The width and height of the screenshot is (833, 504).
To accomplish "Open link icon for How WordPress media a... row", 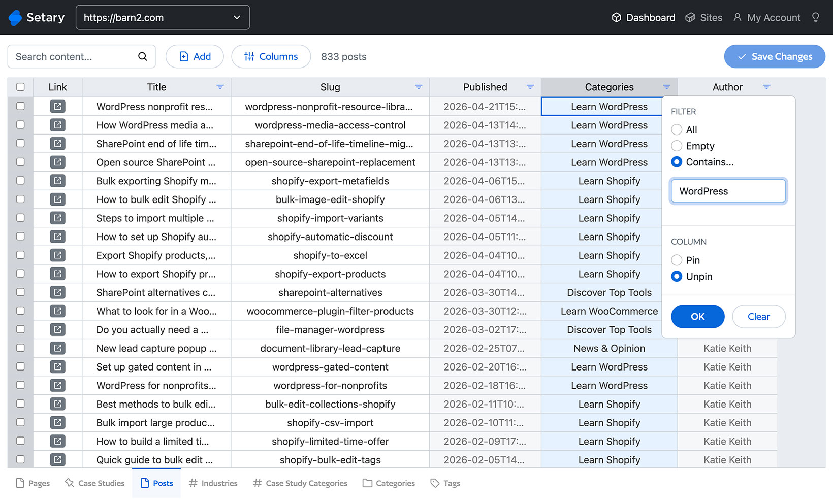I will tap(57, 125).
